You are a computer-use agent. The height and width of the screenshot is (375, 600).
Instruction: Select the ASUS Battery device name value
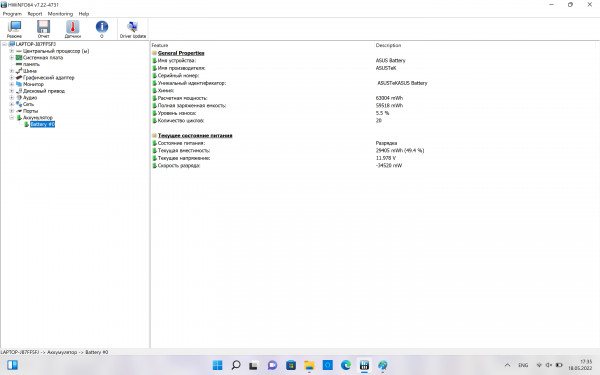pos(390,60)
